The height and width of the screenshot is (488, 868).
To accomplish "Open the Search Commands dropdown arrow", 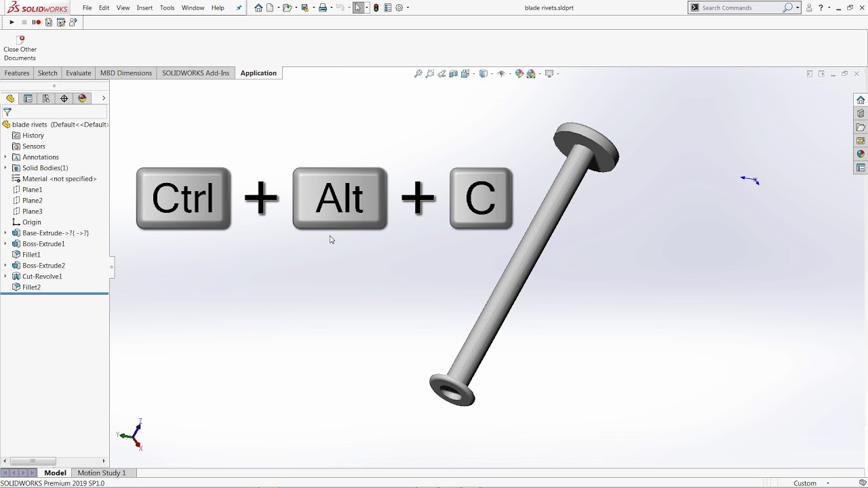I will (797, 7).
